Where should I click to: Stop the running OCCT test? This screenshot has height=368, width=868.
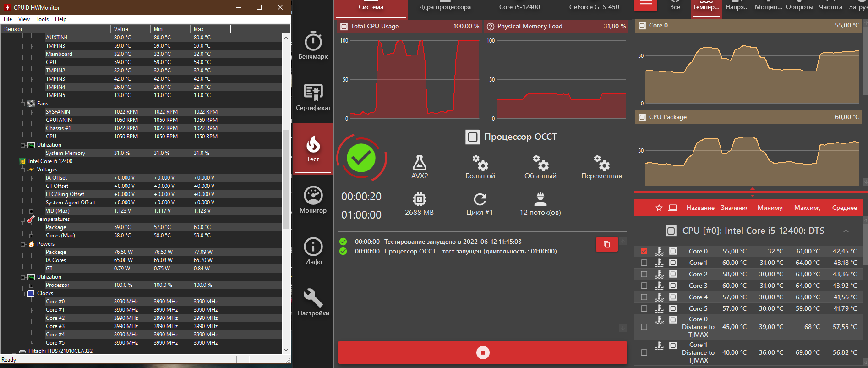483,352
